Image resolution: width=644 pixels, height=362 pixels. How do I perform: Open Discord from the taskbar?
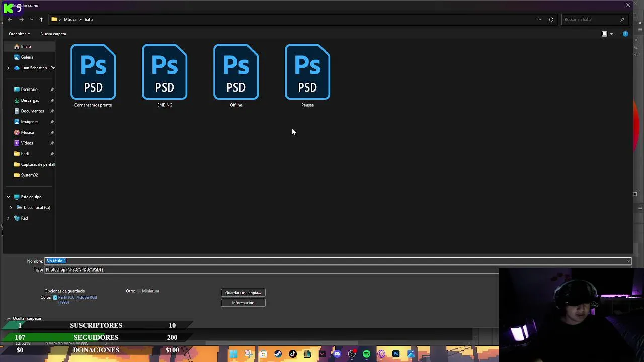click(x=337, y=354)
